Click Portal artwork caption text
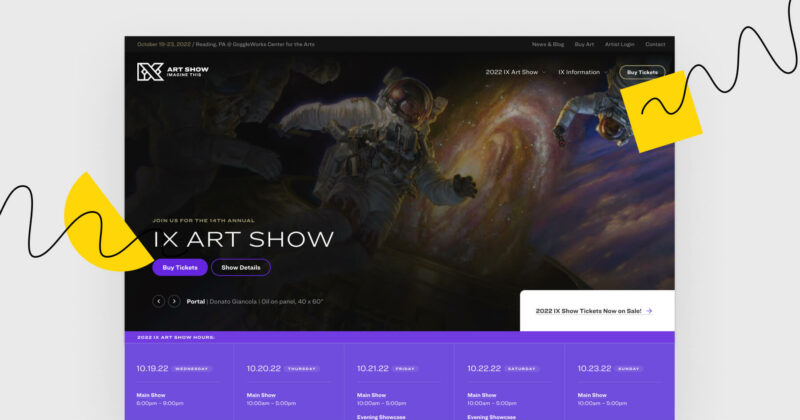The height and width of the screenshot is (420, 800). tap(255, 302)
